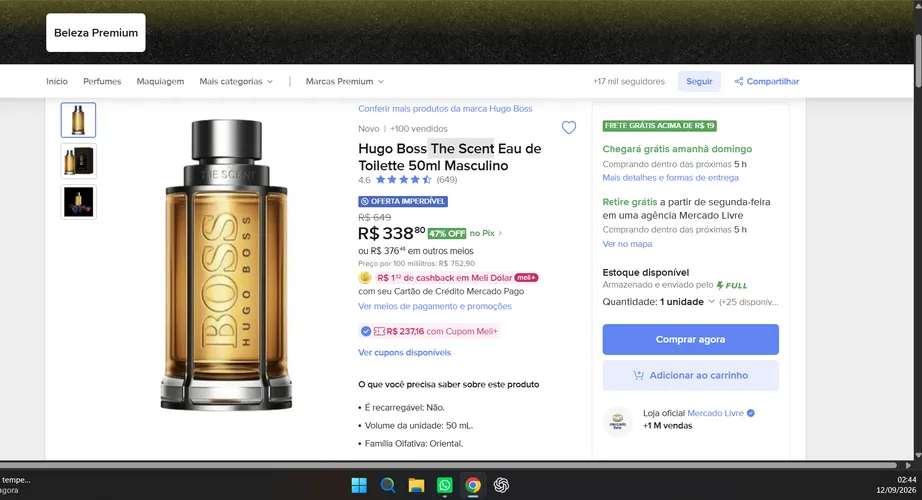Click OFERTA IMPERDÍVEL badge
Image resolution: width=922 pixels, height=500 pixels.
click(403, 201)
